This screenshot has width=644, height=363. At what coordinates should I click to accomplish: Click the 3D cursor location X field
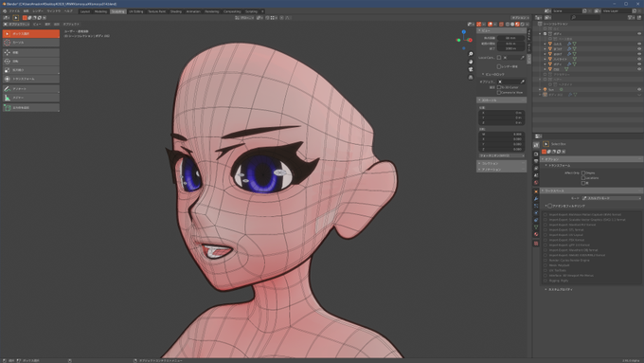(502, 113)
